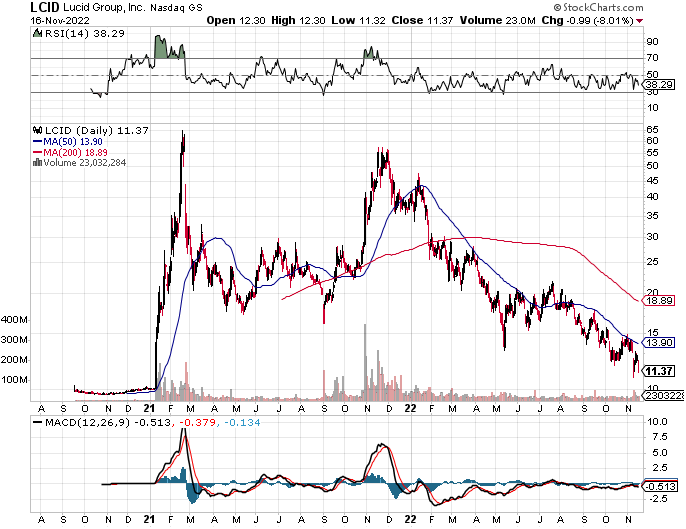Screen dimensions: 686x529
Task: Click the '22' year marker under MACD panel
Action: (x=410, y=519)
